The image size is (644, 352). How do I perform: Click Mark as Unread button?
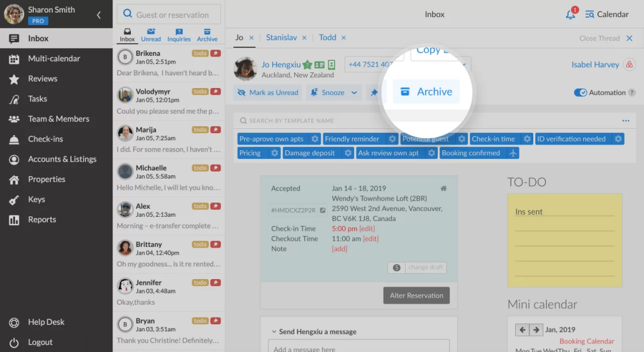(x=268, y=92)
